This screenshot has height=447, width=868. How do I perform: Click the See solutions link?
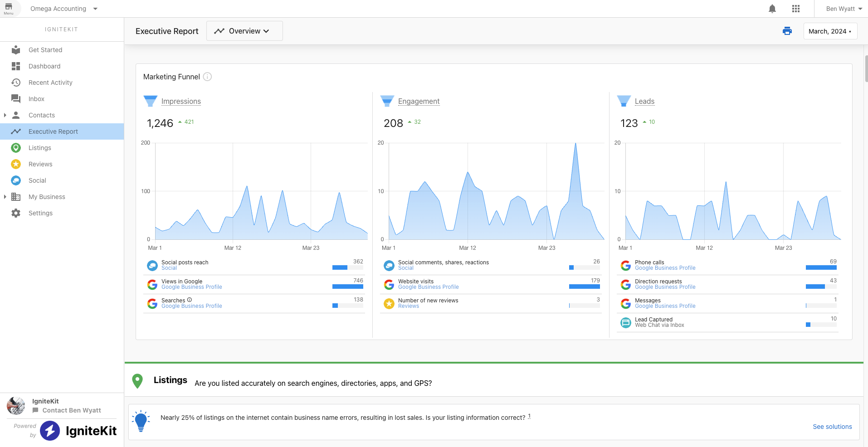[x=832, y=427]
